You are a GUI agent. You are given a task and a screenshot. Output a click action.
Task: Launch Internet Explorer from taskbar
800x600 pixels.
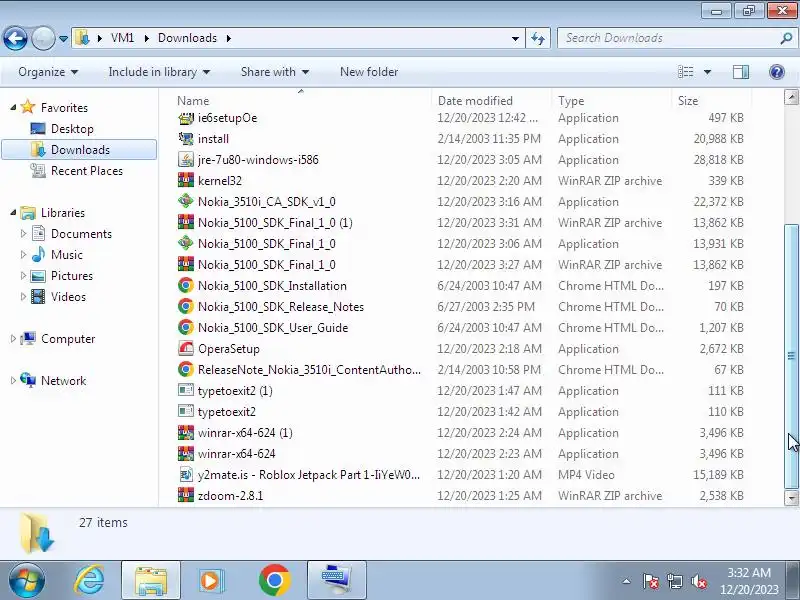89,581
